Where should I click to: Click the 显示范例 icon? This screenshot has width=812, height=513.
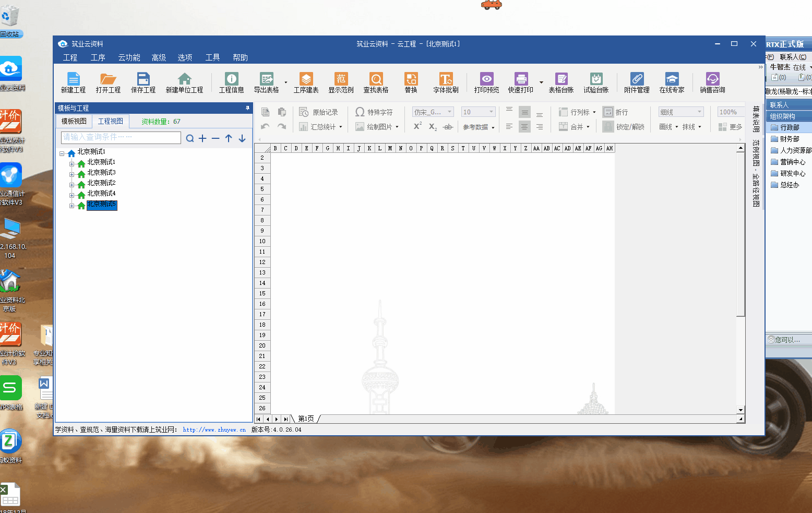341,82
